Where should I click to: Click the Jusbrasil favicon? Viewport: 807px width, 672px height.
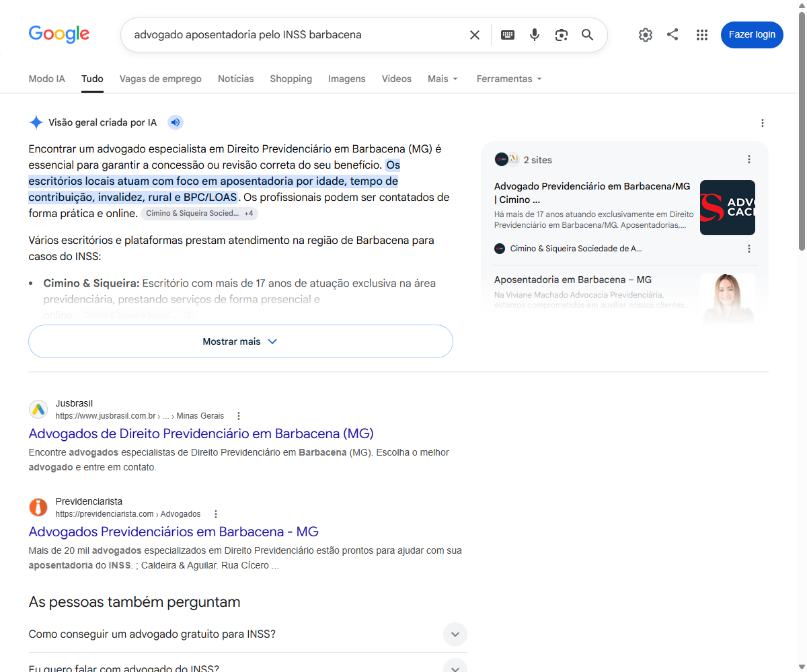coord(38,409)
